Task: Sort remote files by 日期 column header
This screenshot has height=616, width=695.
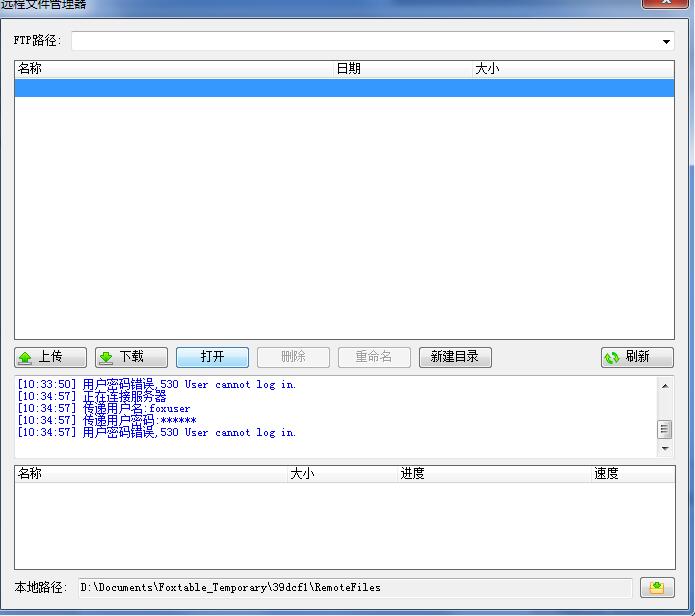Action: [x=402, y=69]
